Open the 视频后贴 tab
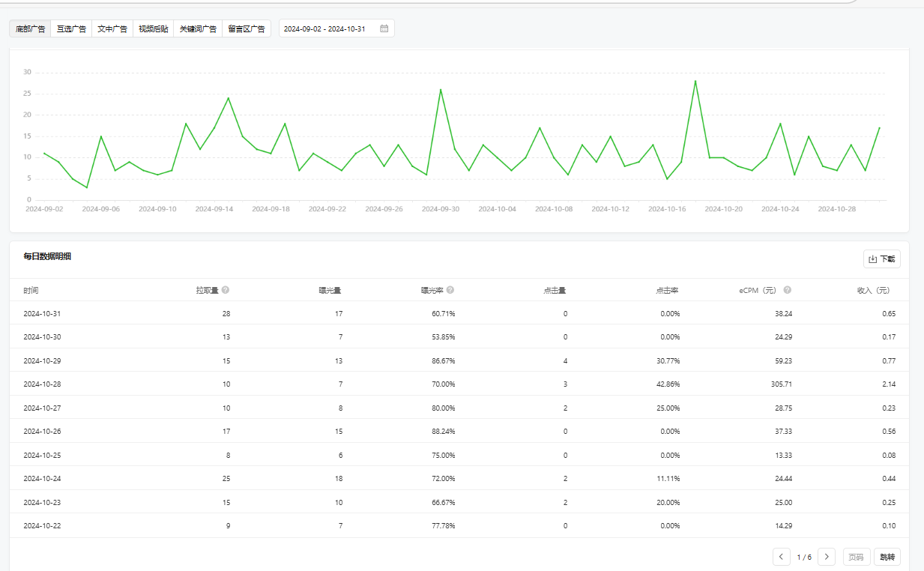The width and height of the screenshot is (924, 571). [154, 29]
